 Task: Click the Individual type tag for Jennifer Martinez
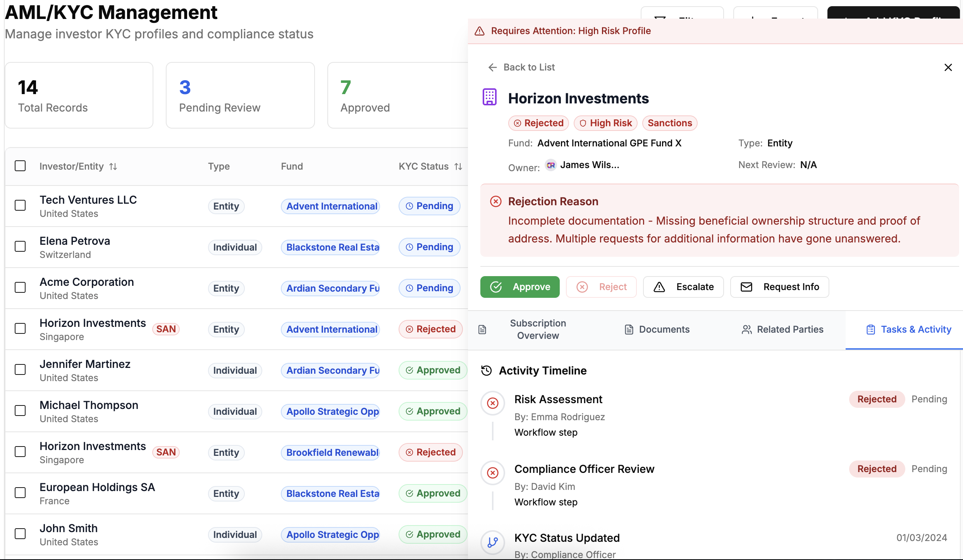point(235,370)
